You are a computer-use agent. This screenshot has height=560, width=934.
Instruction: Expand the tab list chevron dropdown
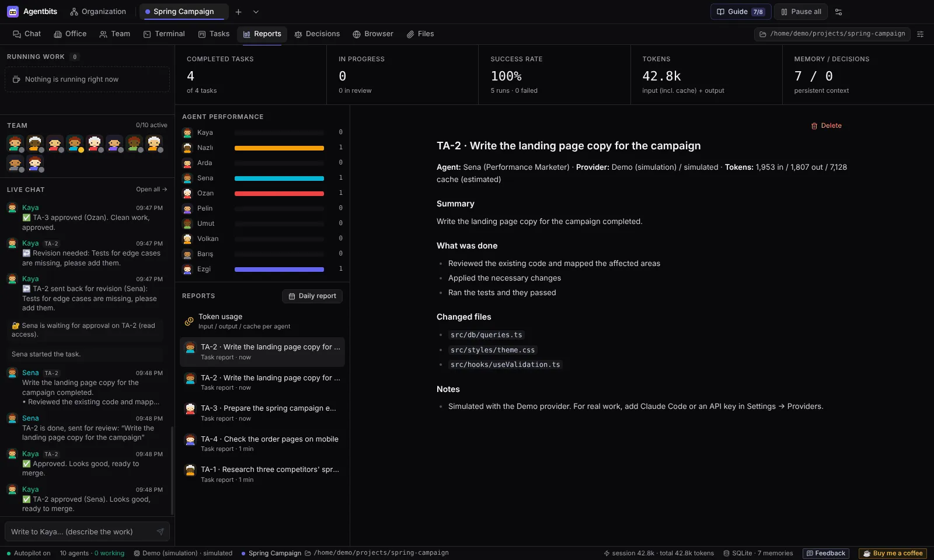point(256,12)
